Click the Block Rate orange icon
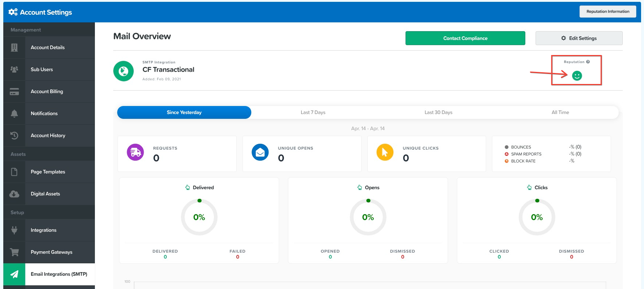Image resolution: width=644 pixels, height=289 pixels. (x=507, y=161)
